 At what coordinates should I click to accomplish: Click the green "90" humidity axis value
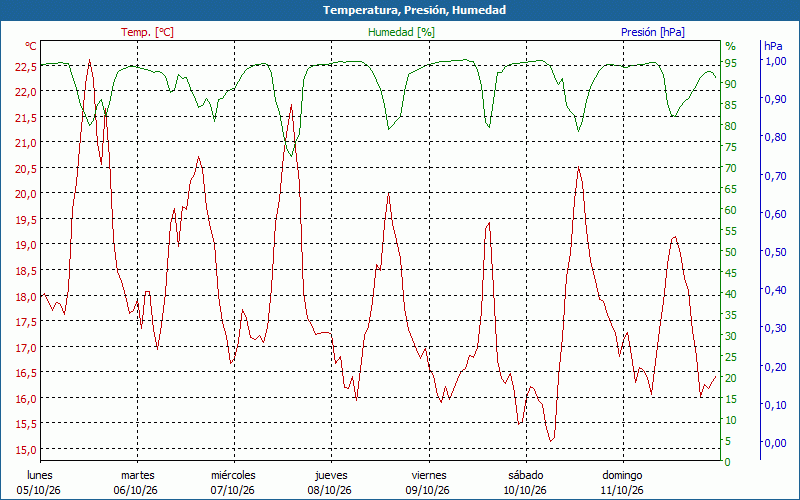click(x=731, y=84)
